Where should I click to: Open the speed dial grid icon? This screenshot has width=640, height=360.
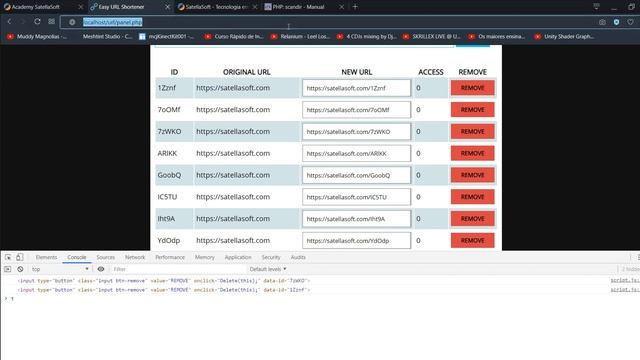tap(51, 22)
